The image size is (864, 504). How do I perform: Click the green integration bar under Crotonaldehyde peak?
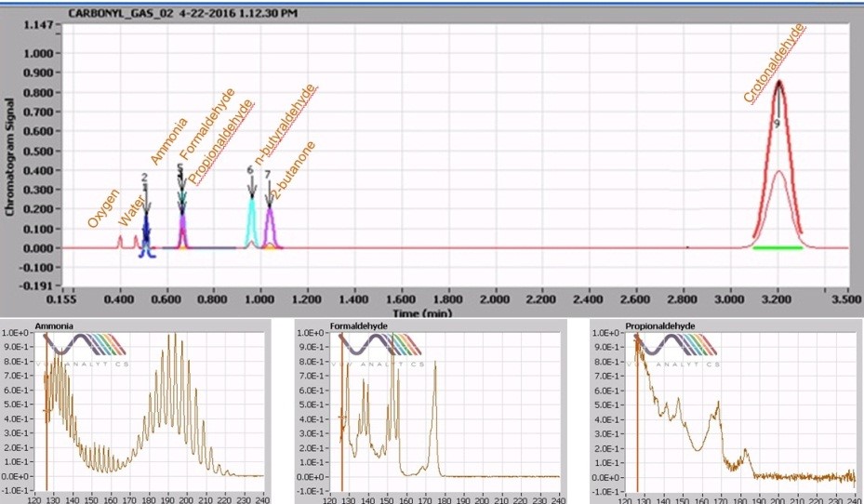[x=778, y=248]
